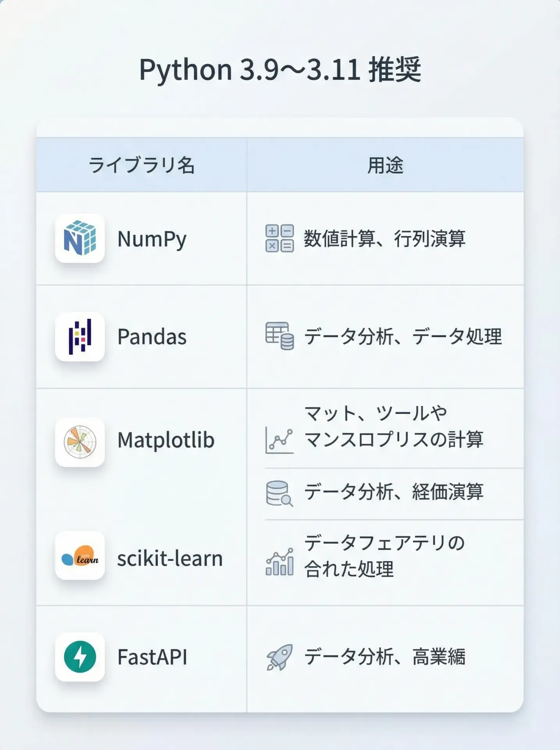Click the rocket icon

(x=280, y=657)
